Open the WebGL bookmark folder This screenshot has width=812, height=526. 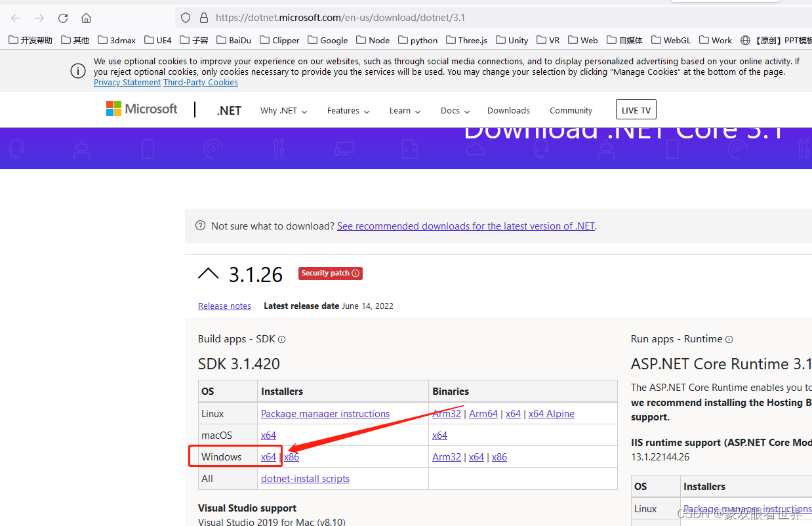click(670, 40)
